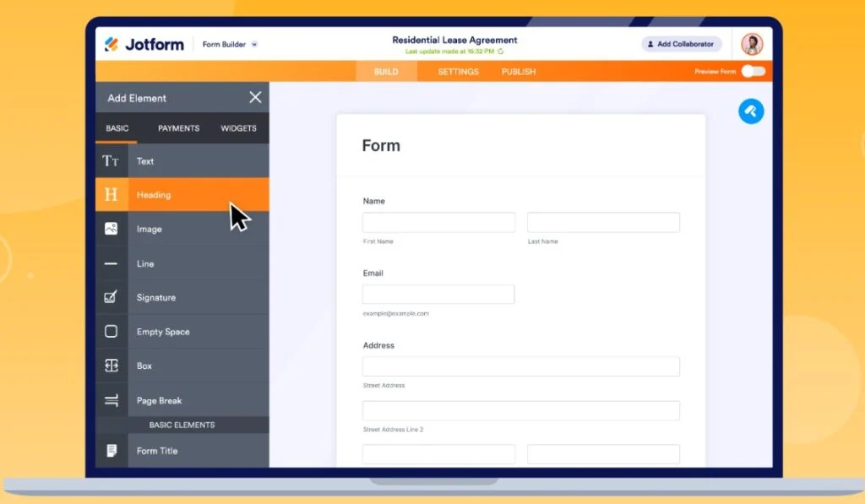Select the Heading element icon
Viewport: 865px width, 504px height.
coord(111,194)
